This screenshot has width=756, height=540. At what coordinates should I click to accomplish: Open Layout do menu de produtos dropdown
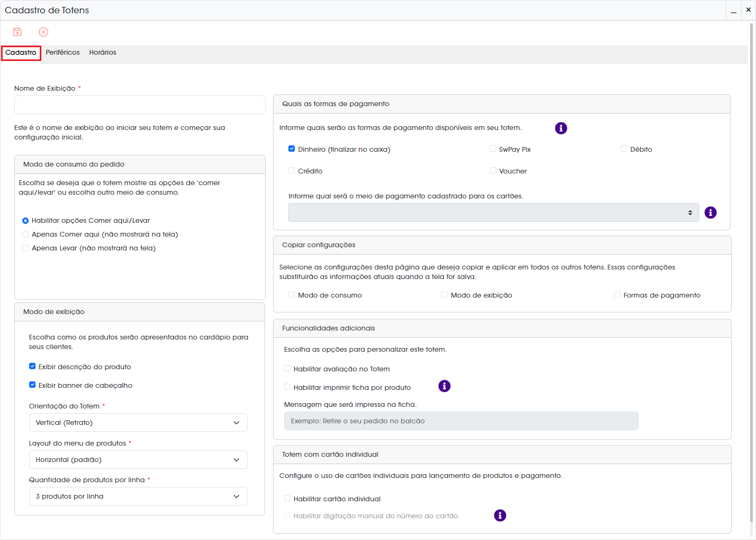pyautogui.click(x=138, y=460)
